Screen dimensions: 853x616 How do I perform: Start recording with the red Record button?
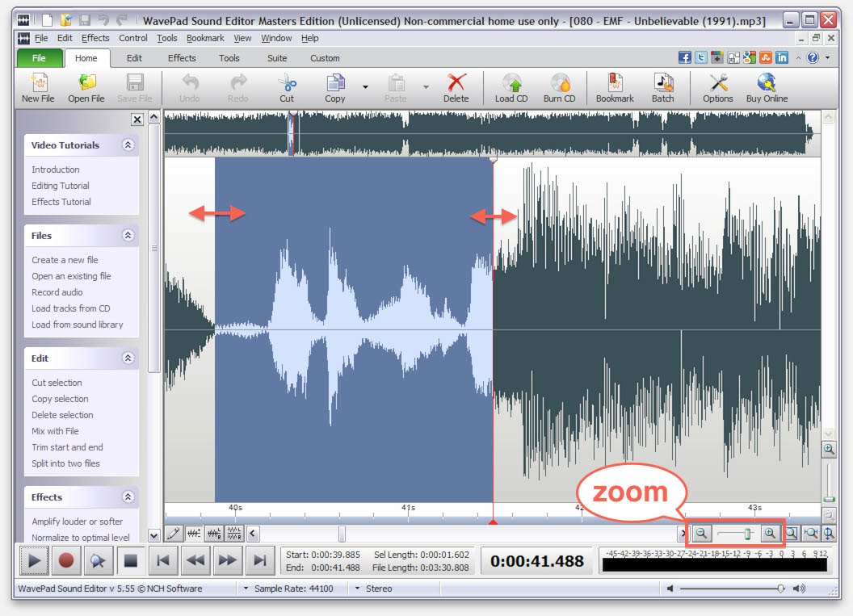(65, 560)
